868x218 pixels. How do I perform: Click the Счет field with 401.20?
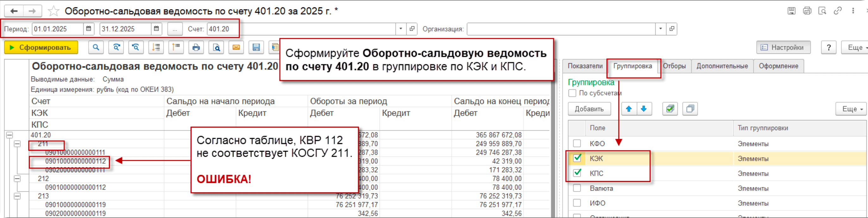pos(301,29)
